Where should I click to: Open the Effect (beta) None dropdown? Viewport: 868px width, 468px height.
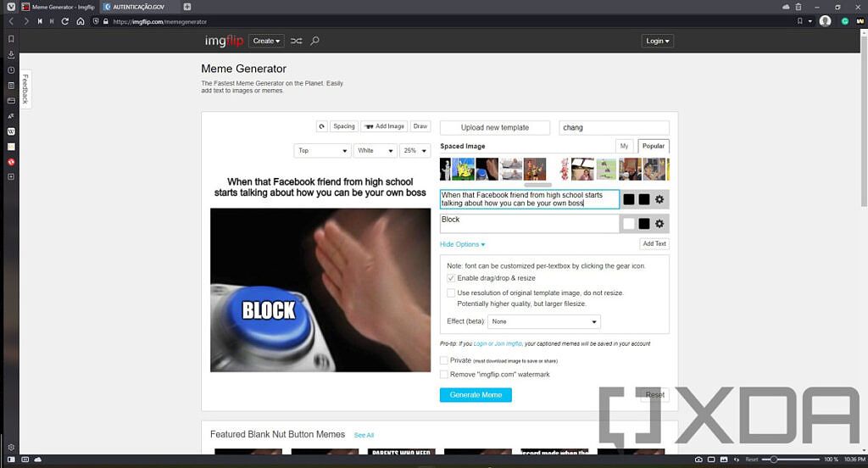tap(544, 322)
